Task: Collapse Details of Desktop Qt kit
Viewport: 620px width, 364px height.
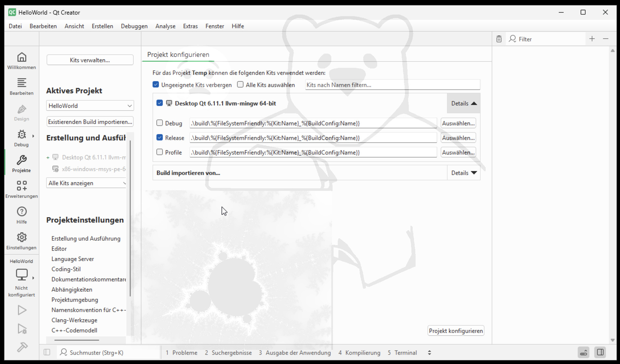Action: pyautogui.click(x=464, y=103)
